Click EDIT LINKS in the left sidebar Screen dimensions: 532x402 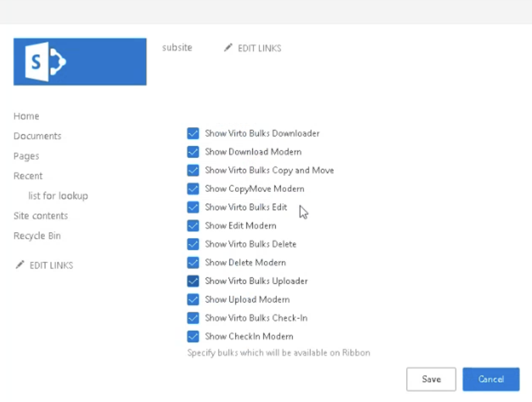click(51, 265)
